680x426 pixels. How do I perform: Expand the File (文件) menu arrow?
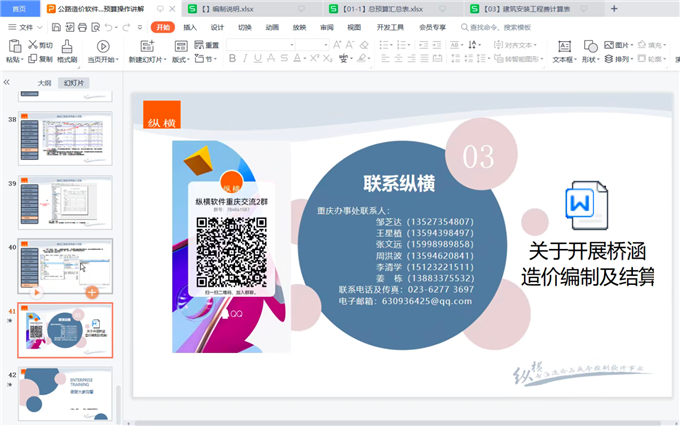coord(40,27)
